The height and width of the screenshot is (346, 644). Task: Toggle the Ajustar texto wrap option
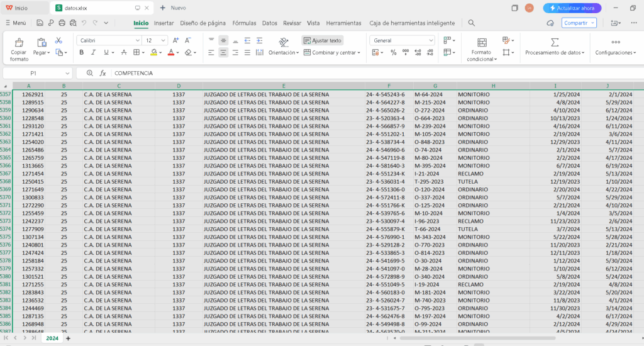[322, 40]
